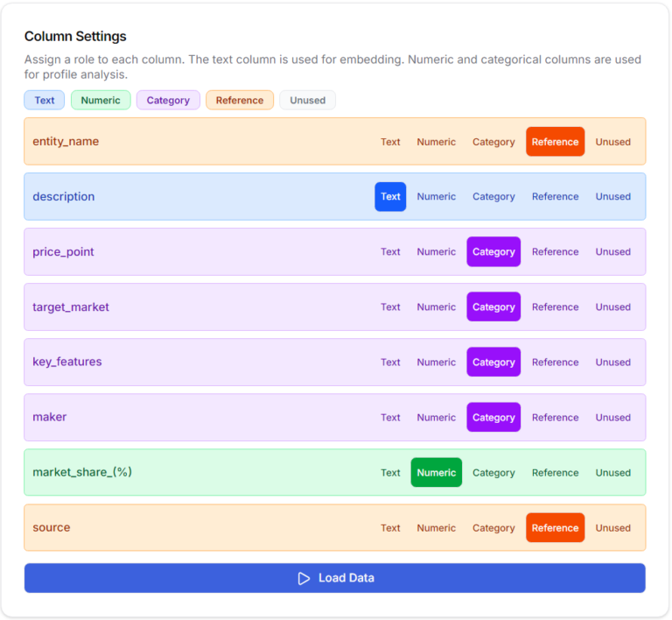Mark description as Unused
The width and height of the screenshot is (672, 620).
pos(612,196)
